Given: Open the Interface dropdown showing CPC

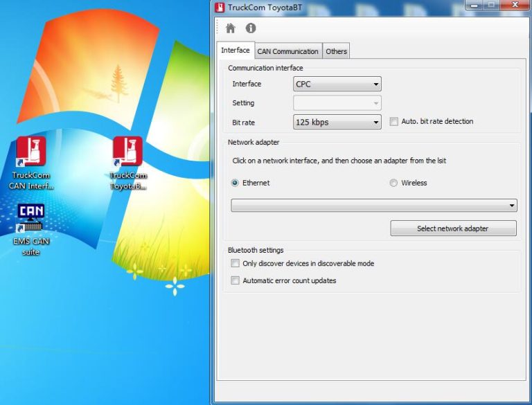Looking at the screenshot, I should tap(337, 84).
